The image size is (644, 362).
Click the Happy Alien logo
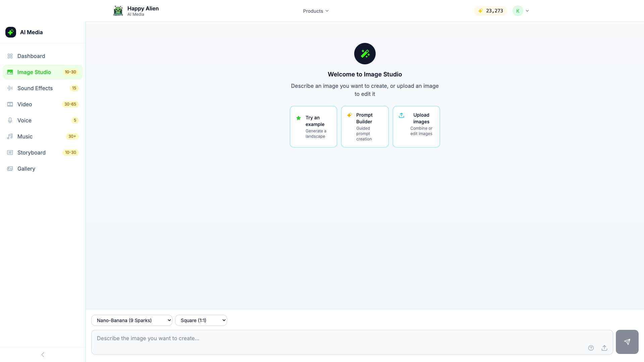[x=118, y=11]
